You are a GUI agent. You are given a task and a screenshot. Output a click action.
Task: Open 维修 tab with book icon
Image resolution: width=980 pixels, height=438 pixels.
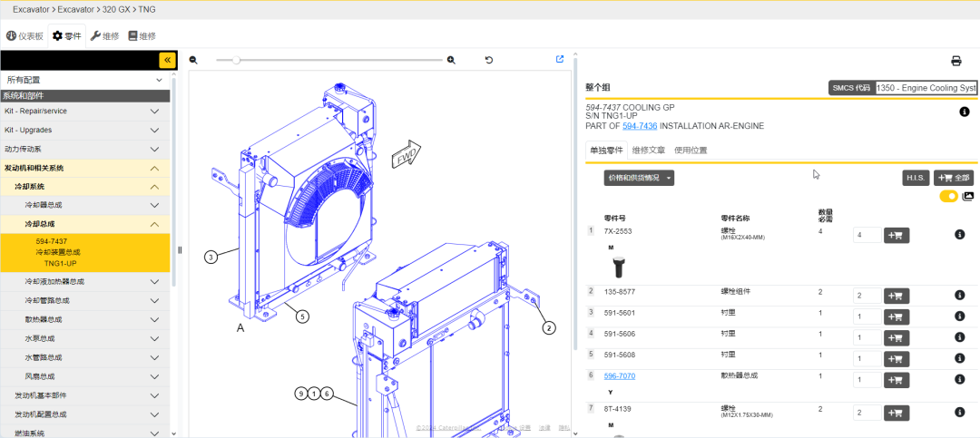tap(142, 36)
